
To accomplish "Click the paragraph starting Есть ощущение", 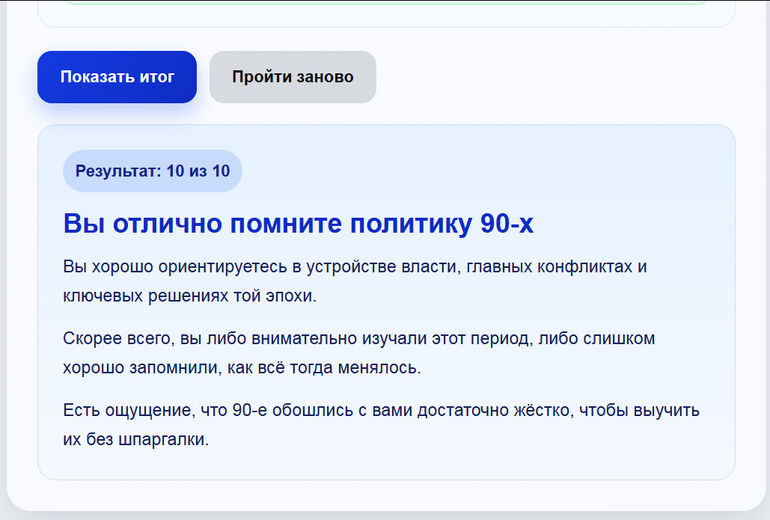I will coord(381,424).
